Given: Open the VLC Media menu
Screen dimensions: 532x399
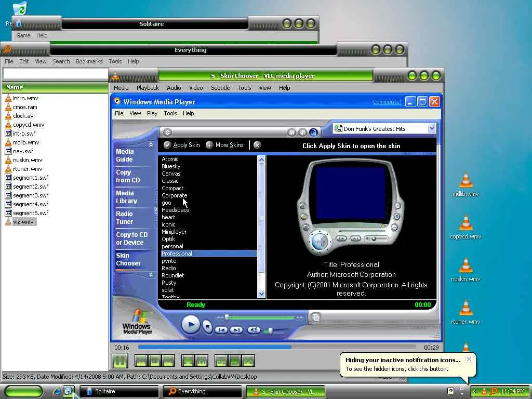Looking at the screenshot, I should coord(121,88).
